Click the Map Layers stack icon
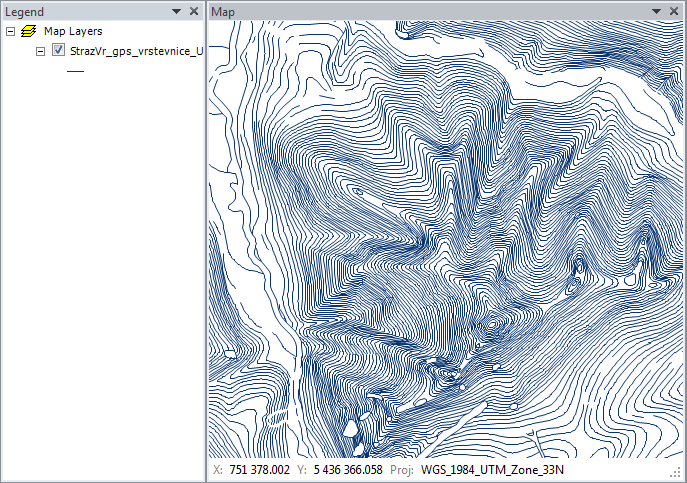 [29, 31]
